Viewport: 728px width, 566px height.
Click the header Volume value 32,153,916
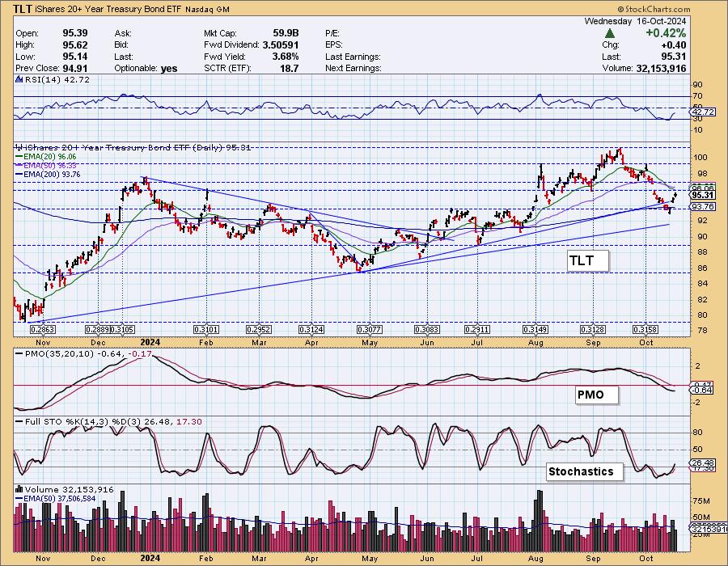(x=659, y=68)
